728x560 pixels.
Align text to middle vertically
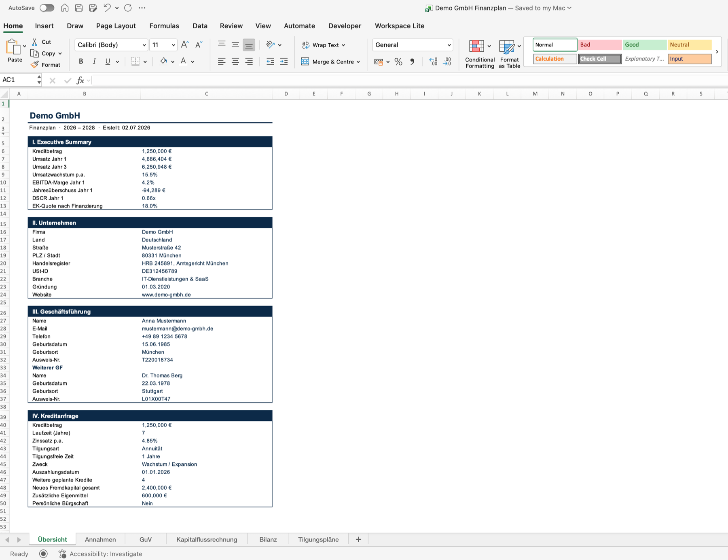tap(235, 45)
